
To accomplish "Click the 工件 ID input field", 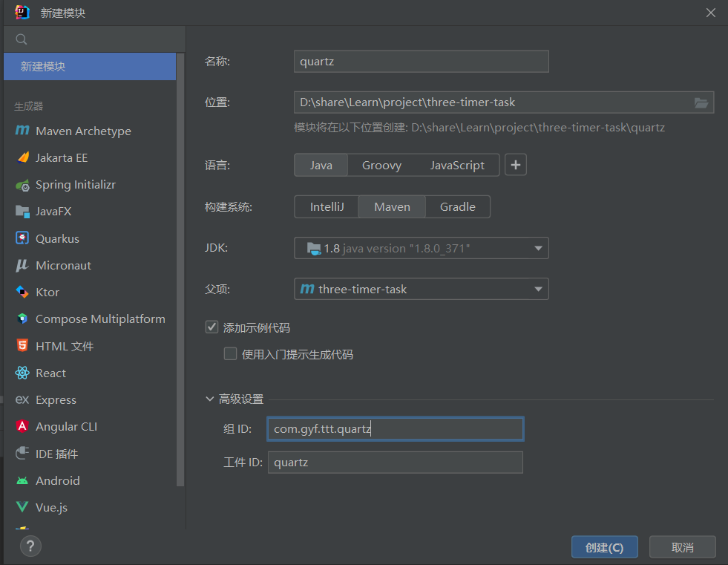I will click(x=395, y=463).
